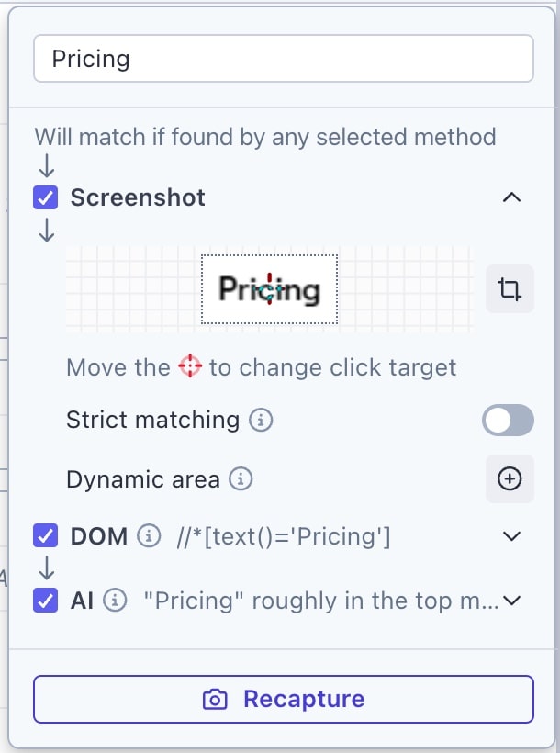The image size is (560, 753).
Task: Uncheck the DOM method checkbox
Action: [x=46, y=535]
